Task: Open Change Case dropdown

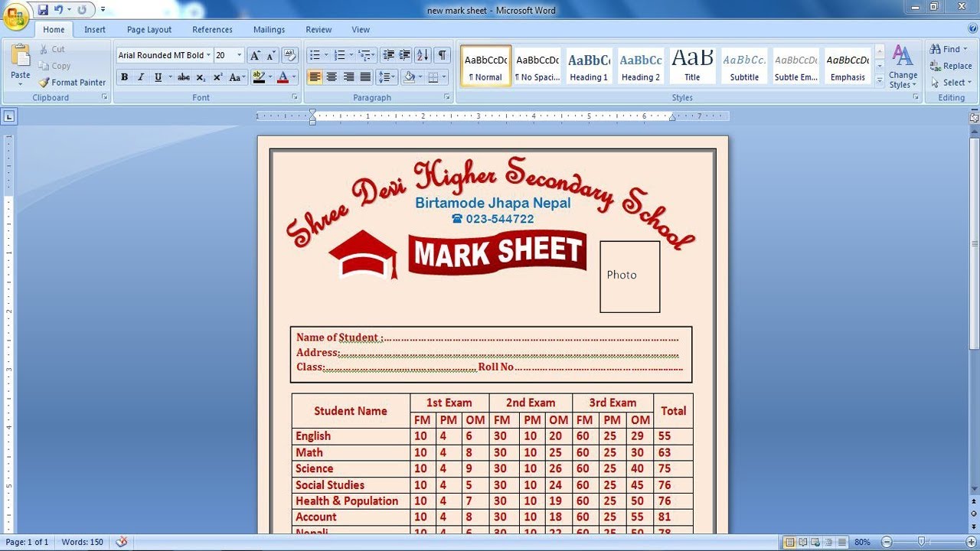Action: pos(237,77)
